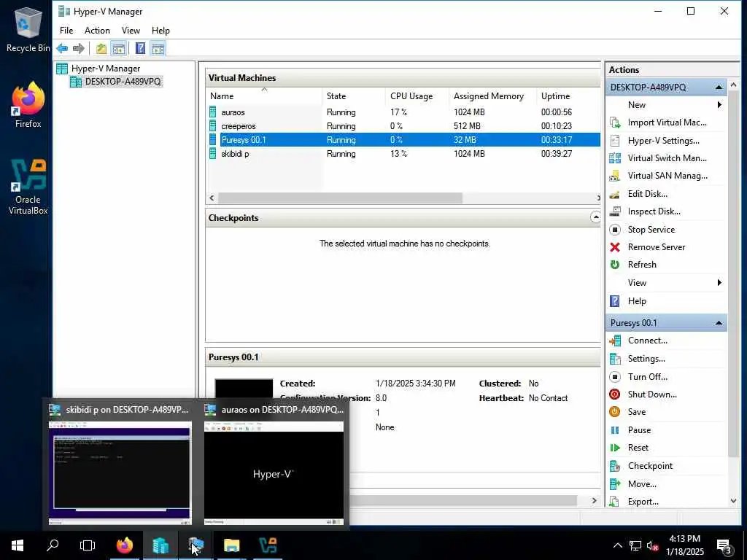Click the virtual machines list horizontal scrollbar
The width and height of the screenshot is (747, 560).
(x=340, y=198)
